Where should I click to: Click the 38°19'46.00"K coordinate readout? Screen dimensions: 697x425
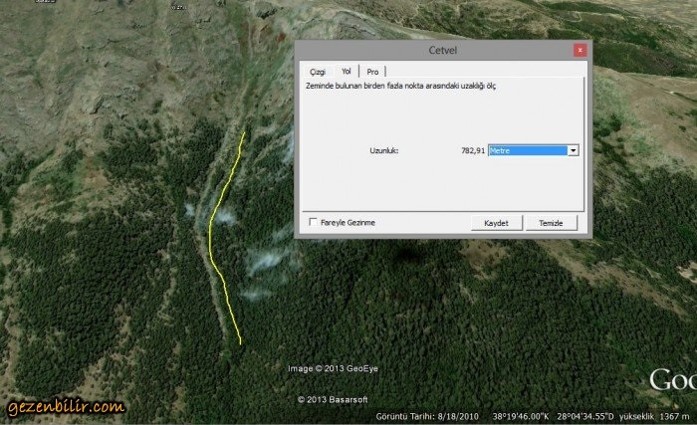pyautogui.click(x=521, y=417)
